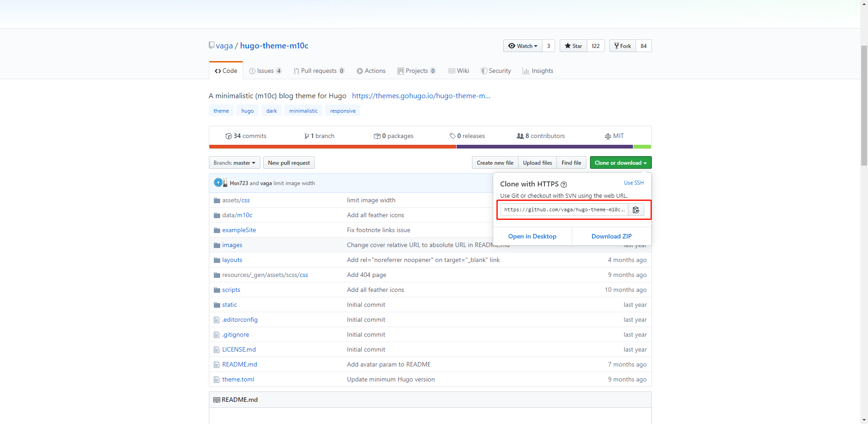Open the layouts folder
This screenshot has width=868, height=424.
click(232, 260)
